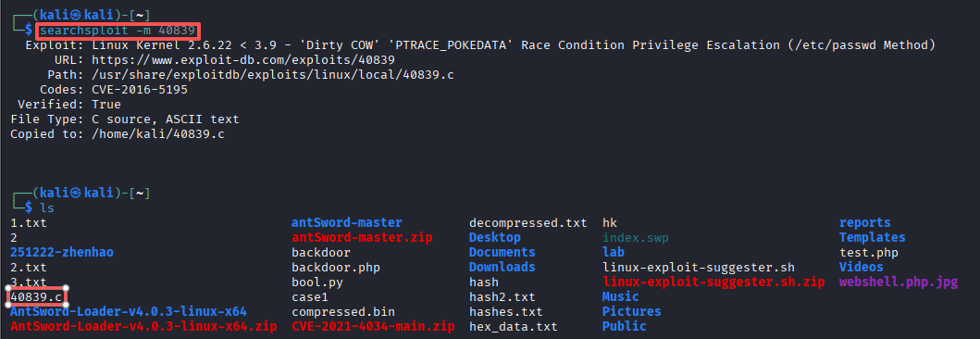Click the case1 entry
This screenshot has height=339, width=980.
pyautogui.click(x=309, y=296)
